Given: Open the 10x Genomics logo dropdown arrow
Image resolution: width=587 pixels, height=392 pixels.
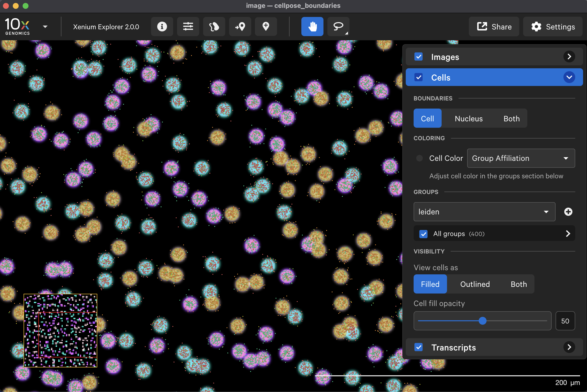Looking at the screenshot, I should tap(45, 27).
